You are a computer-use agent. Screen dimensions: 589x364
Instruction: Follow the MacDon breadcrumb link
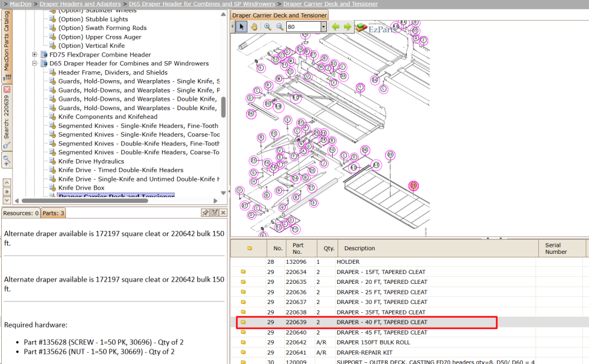click(x=21, y=4)
